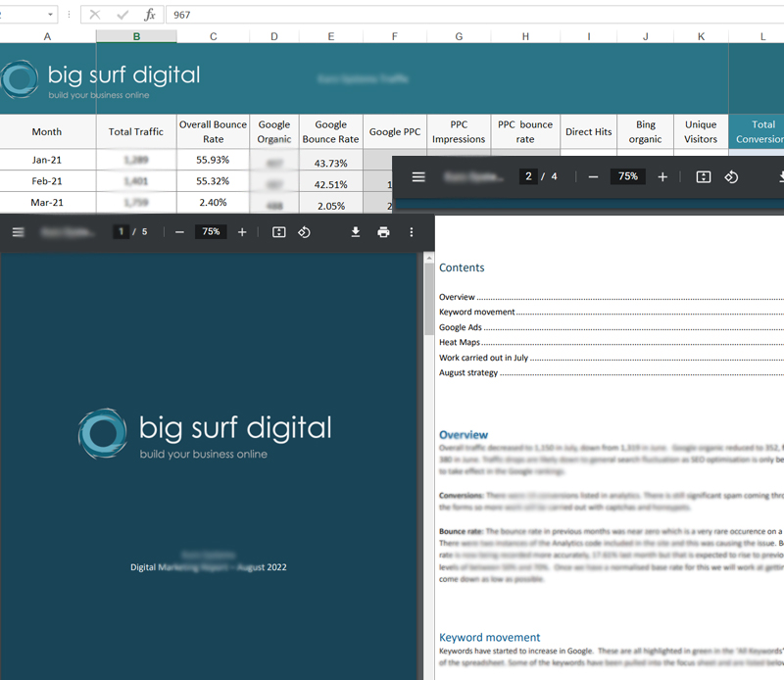Select the 42.51% Google bounce rate cell
Viewport: 784px width, 680px height.
click(x=330, y=183)
